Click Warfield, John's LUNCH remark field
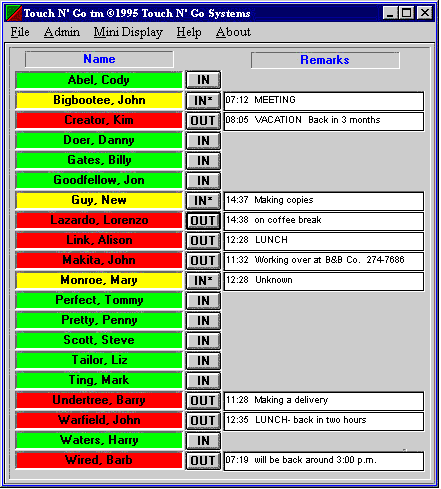This screenshot has height=489, width=441. coord(324,421)
